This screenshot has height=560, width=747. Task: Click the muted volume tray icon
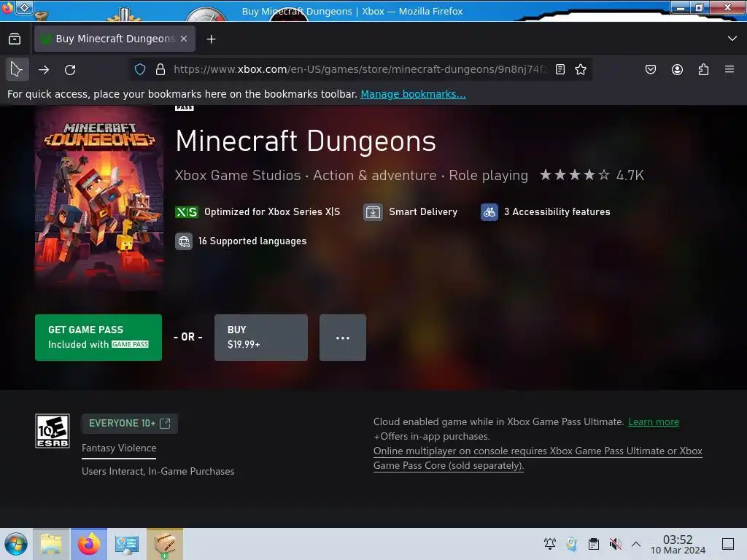coord(615,544)
